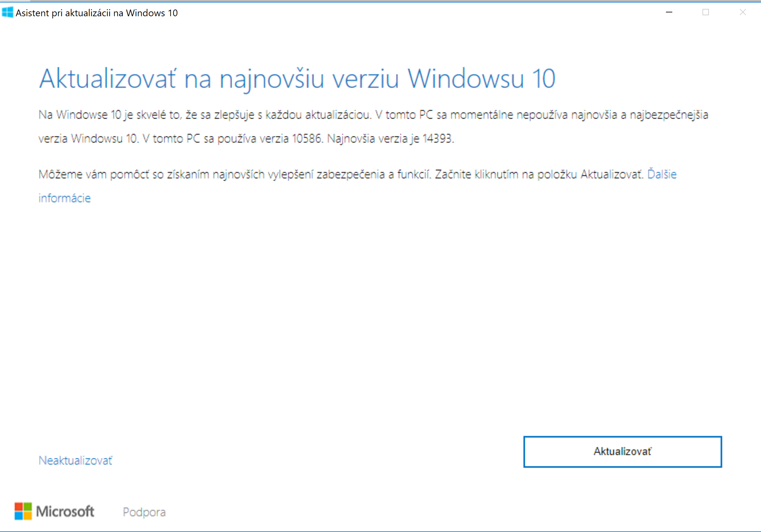Click the newest version number 14393

437,138
